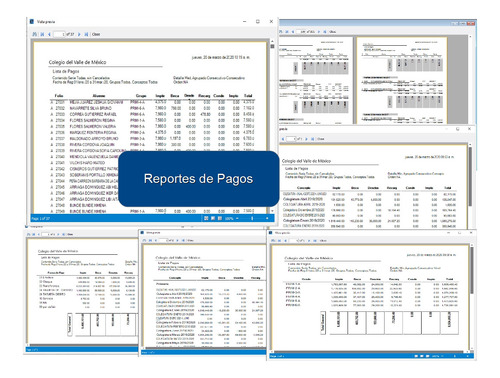Click scroll-up arrow of main preview scrollbar
Screen dimensions: 500x378
pos(272,41)
